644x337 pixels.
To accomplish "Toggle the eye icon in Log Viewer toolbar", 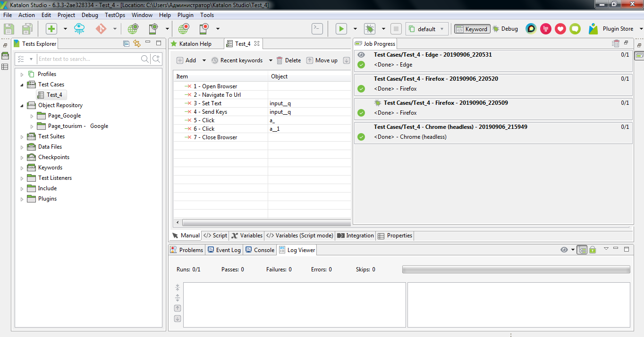I will coord(564,250).
